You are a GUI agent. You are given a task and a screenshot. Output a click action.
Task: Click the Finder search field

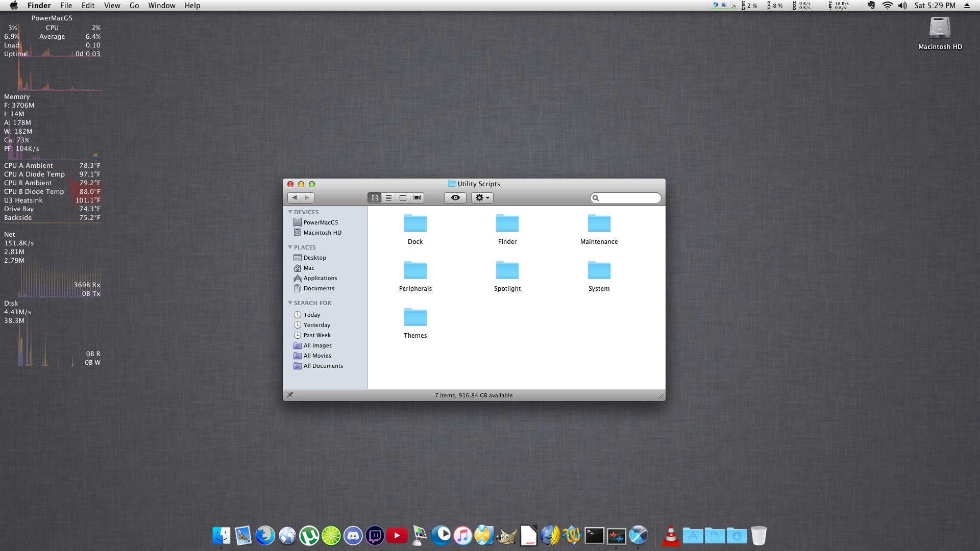629,198
